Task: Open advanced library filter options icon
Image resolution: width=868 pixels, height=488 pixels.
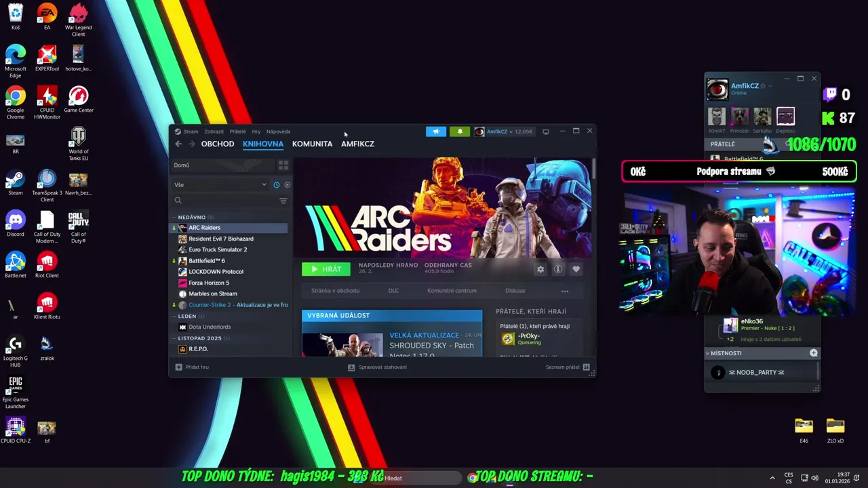Action: [283, 201]
